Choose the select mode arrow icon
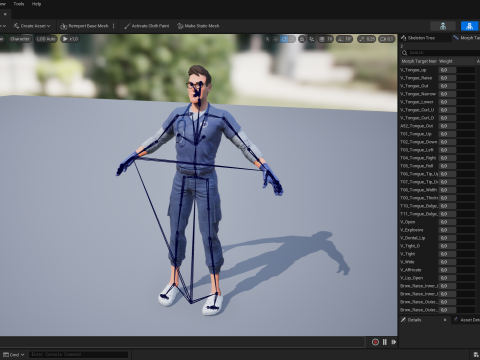The height and width of the screenshot is (360, 480). [x=267, y=39]
